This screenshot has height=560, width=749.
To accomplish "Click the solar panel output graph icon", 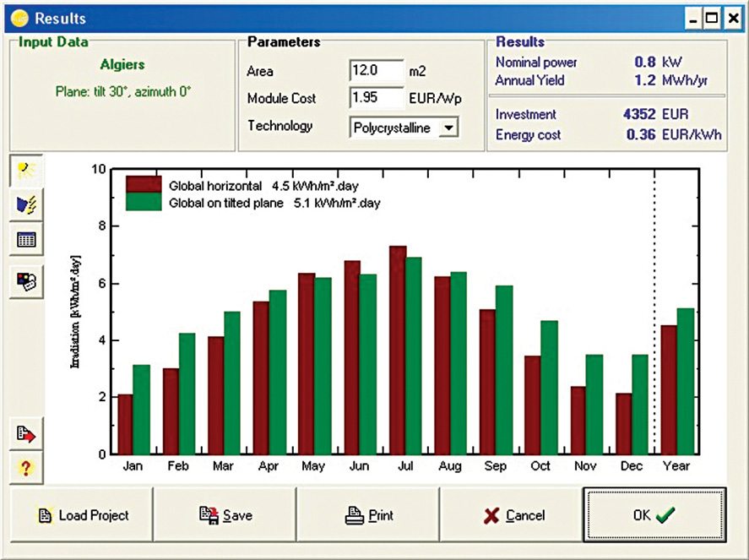I will point(26,205).
